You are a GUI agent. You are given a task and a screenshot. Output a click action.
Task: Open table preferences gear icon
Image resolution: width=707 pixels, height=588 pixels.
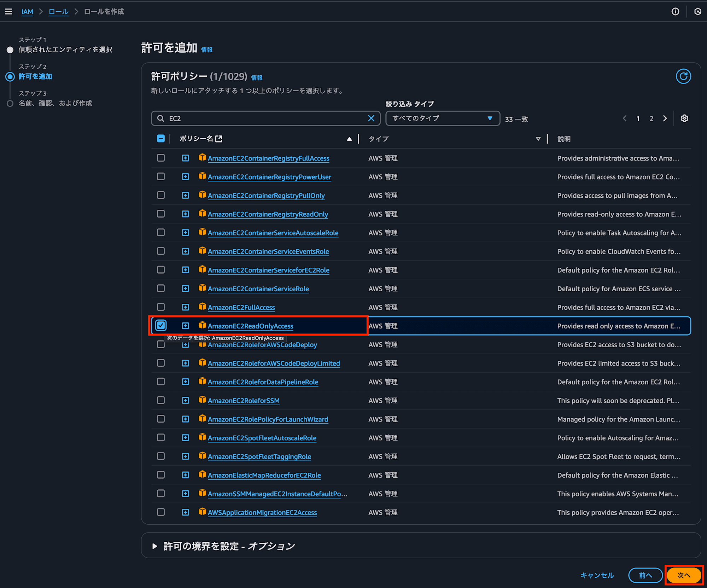point(684,118)
